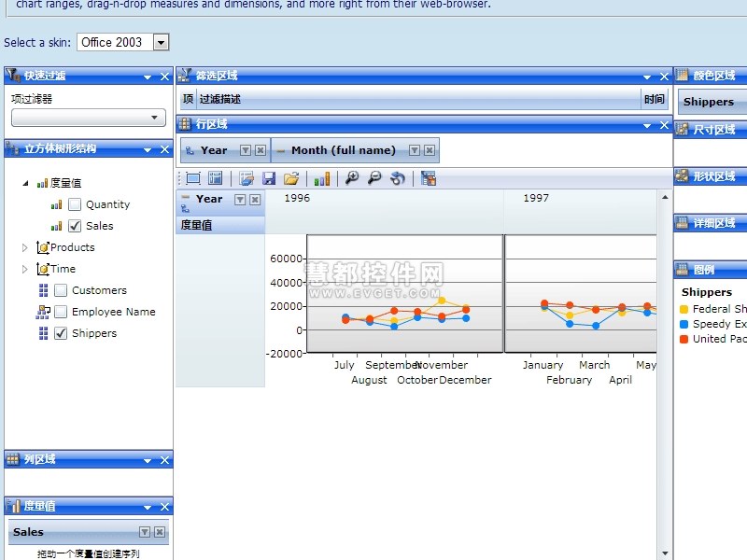
Task: Click the Time cube folder icon
Action: [x=43, y=269]
